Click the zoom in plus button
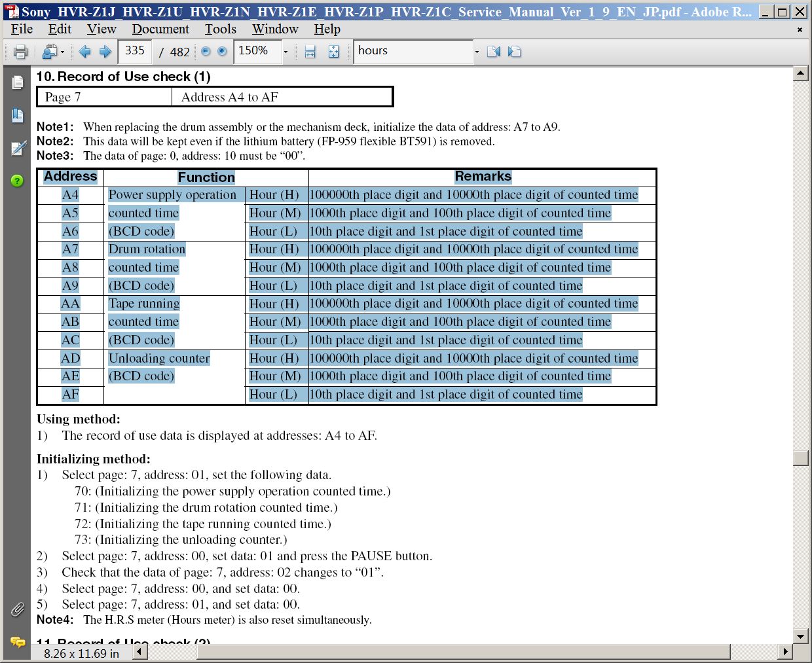The image size is (812, 663). coord(222,52)
